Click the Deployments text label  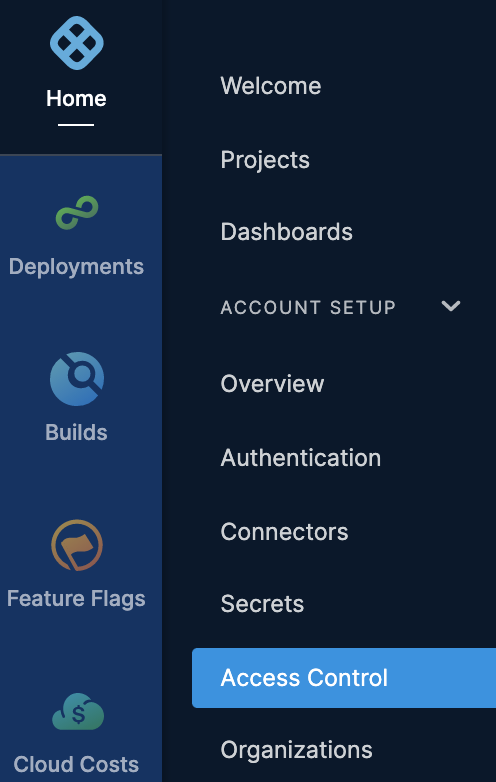click(x=76, y=267)
